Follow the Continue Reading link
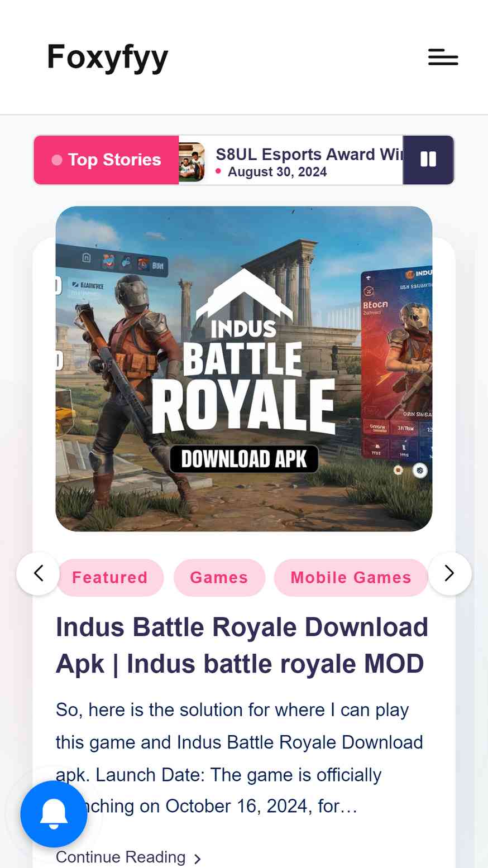 pyautogui.click(x=121, y=857)
